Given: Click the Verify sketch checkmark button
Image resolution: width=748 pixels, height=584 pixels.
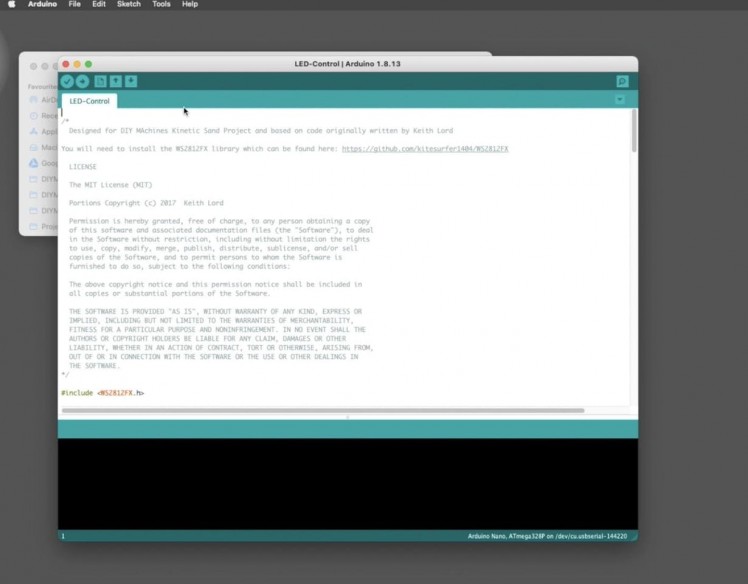Looking at the screenshot, I should (67, 82).
